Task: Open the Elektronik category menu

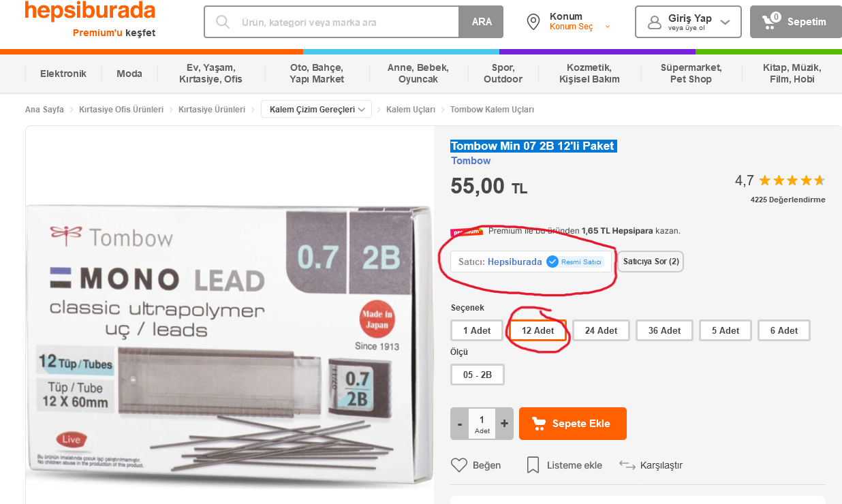Action: [x=63, y=74]
